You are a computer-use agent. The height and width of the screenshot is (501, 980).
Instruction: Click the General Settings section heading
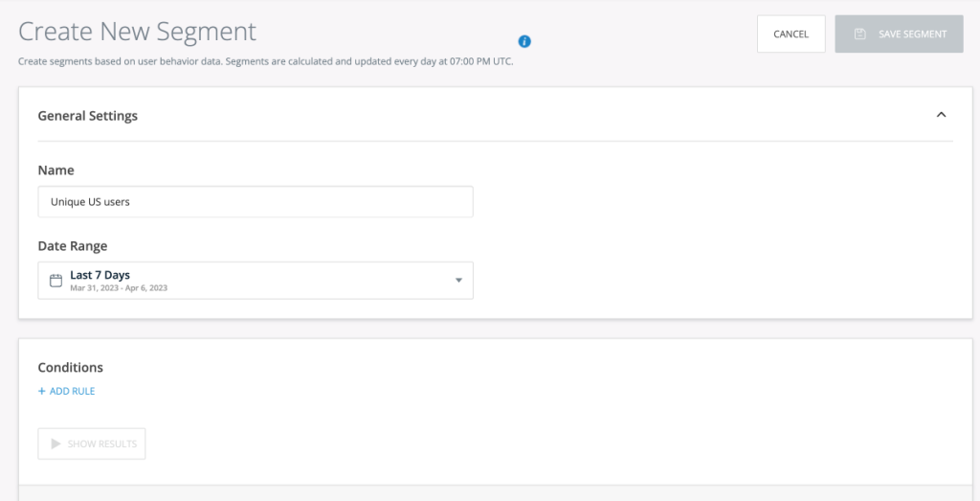click(88, 116)
